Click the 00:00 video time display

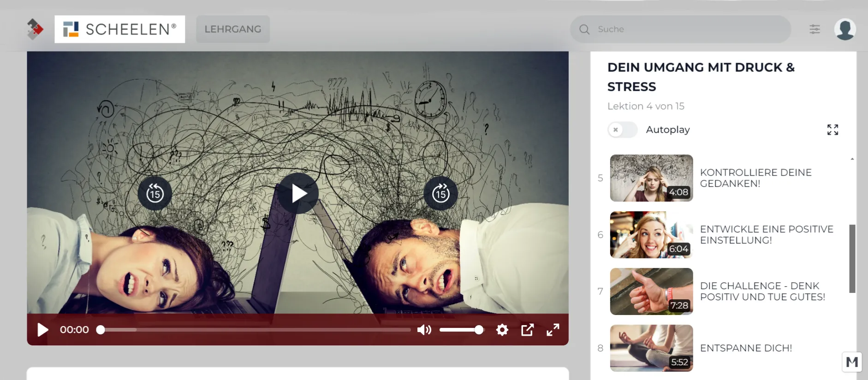pyautogui.click(x=74, y=330)
